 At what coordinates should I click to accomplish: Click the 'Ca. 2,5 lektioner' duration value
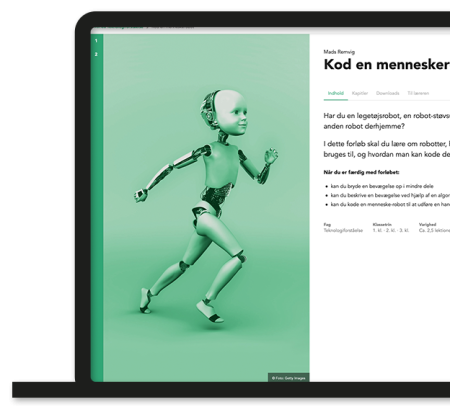[x=434, y=230]
